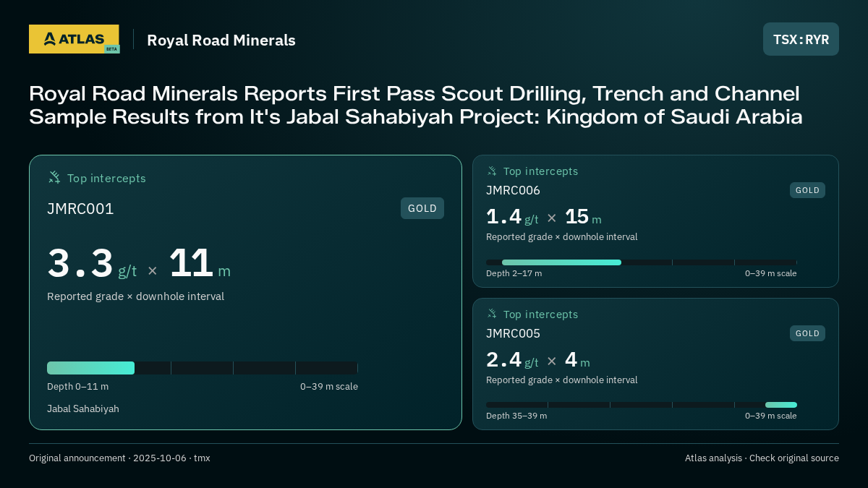Click the drill icon in the JMRC001 card
The image size is (868, 488).
coord(54,177)
